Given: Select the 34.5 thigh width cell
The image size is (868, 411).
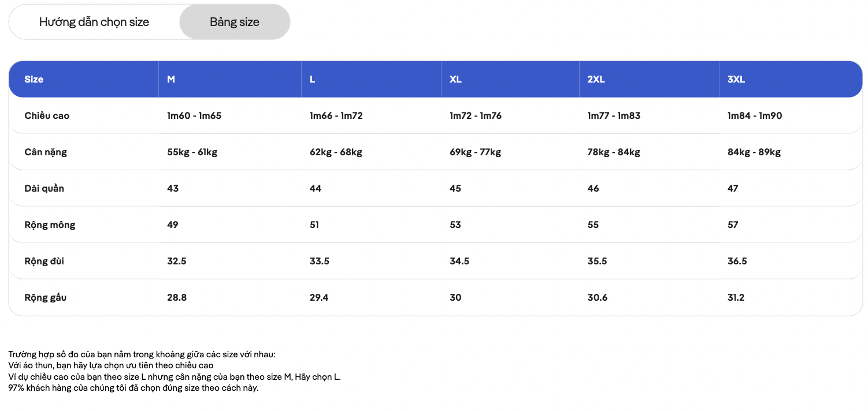Looking at the screenshot, I should (459, 261).
